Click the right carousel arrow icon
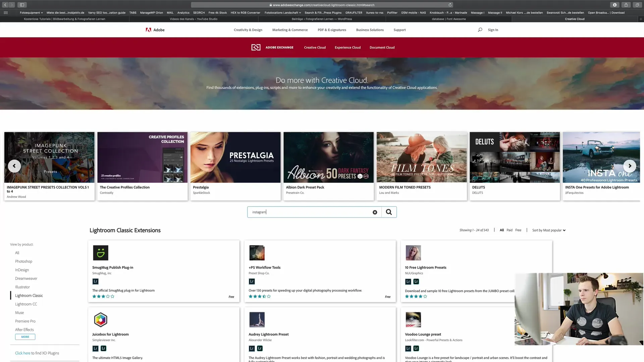 click(630, 166)
